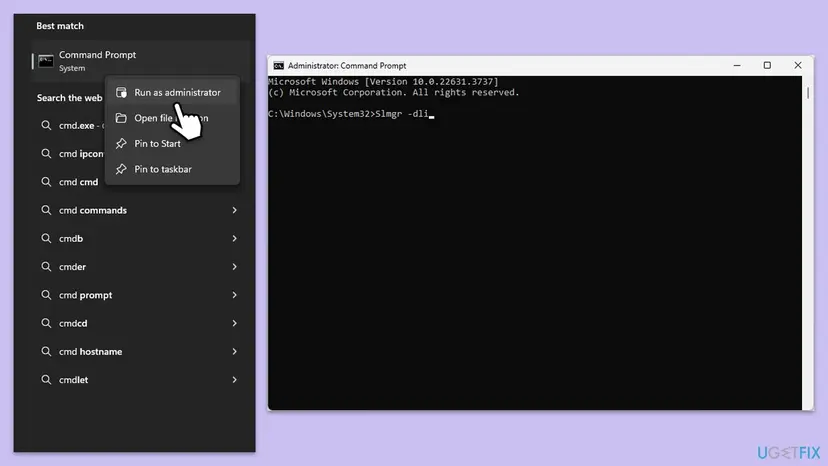Select the cmdb suggestion text
Viewport: 828px width, 466px height.
coord(71,238)
